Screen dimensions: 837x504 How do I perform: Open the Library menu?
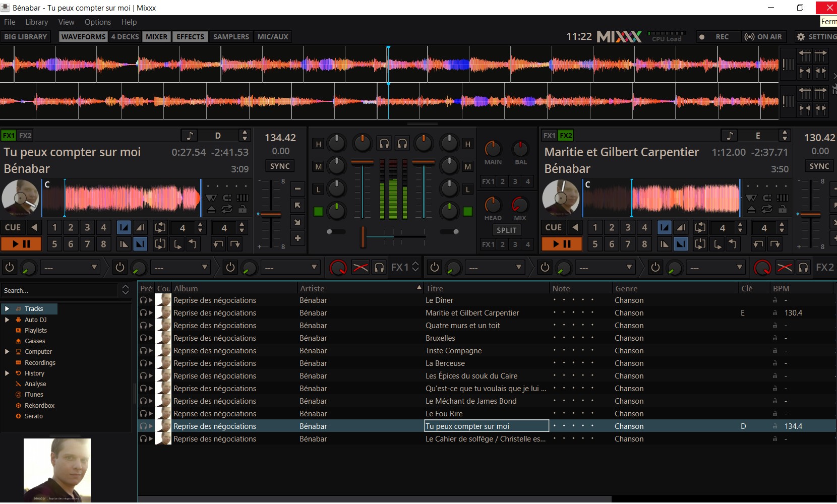click(37, 22)
